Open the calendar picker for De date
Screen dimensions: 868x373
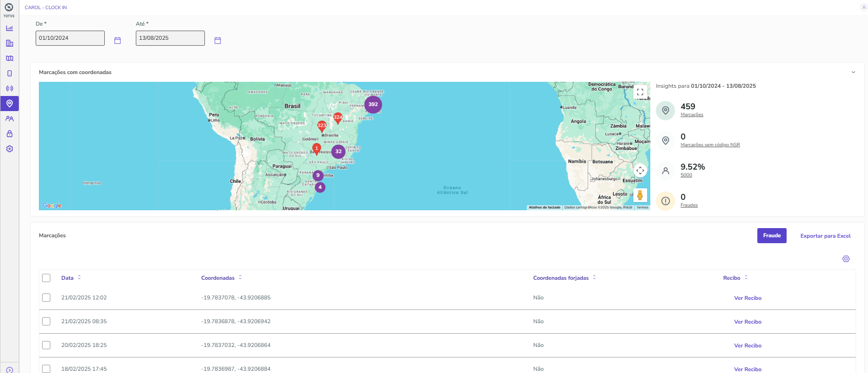(118, 41)
